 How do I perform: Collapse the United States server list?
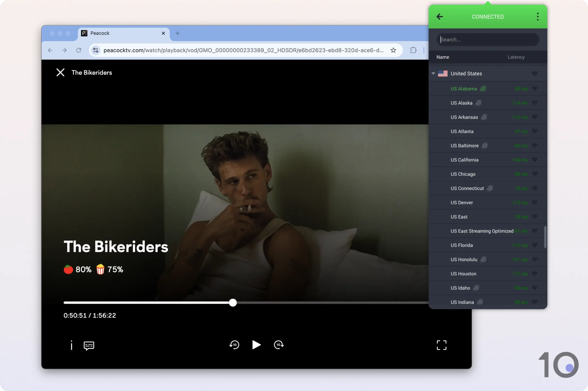coord(433,74)
